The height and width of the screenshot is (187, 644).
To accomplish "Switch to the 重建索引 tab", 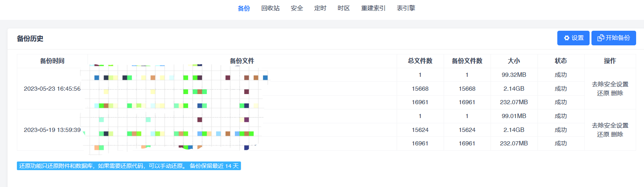I will click(373, 8).
